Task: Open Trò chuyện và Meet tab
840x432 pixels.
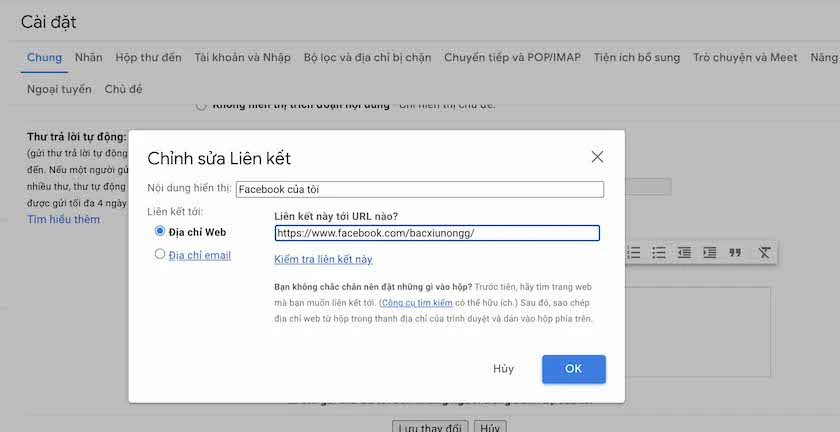Action: coord(745,57)
